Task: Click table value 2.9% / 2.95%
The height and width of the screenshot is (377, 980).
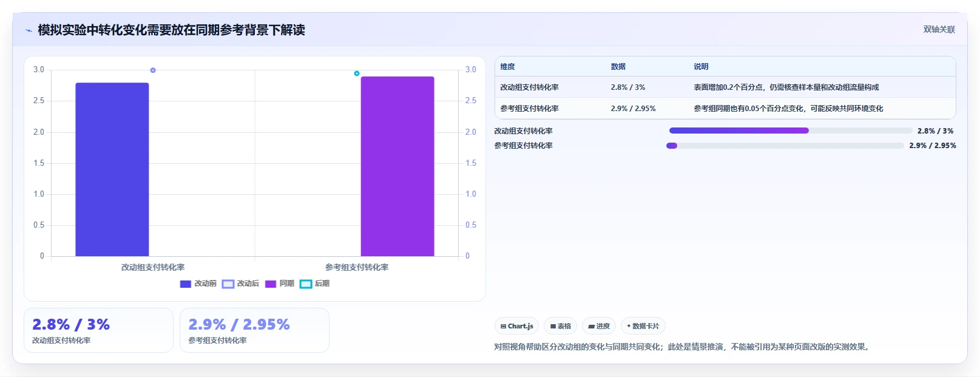Action: click(633, 109)
